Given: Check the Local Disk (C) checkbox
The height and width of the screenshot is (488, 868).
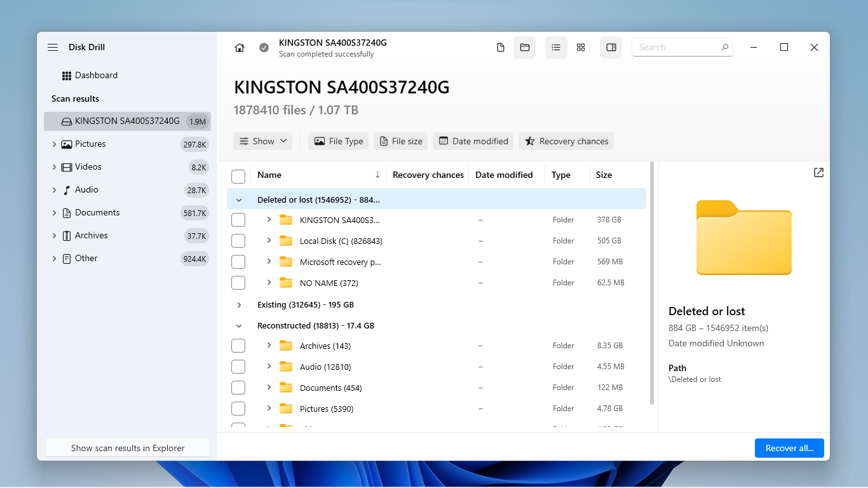Looking at the screenshot, I should point(238,241).
